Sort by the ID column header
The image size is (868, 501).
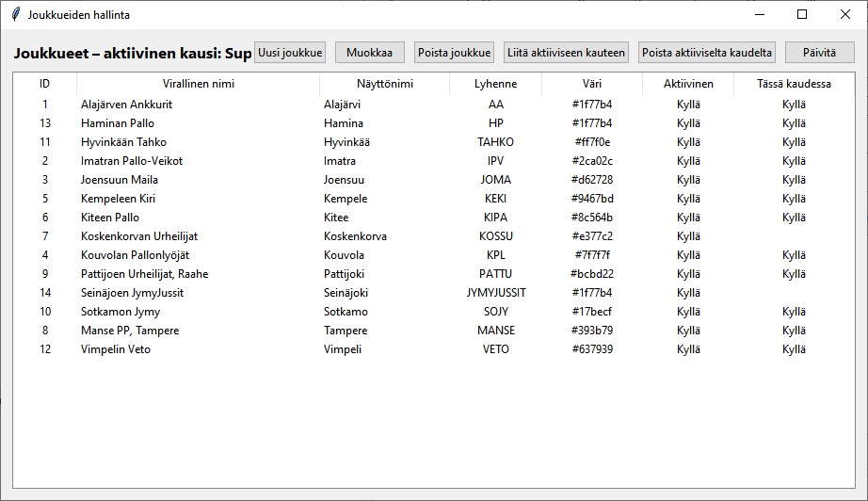[x=44, y=84]
